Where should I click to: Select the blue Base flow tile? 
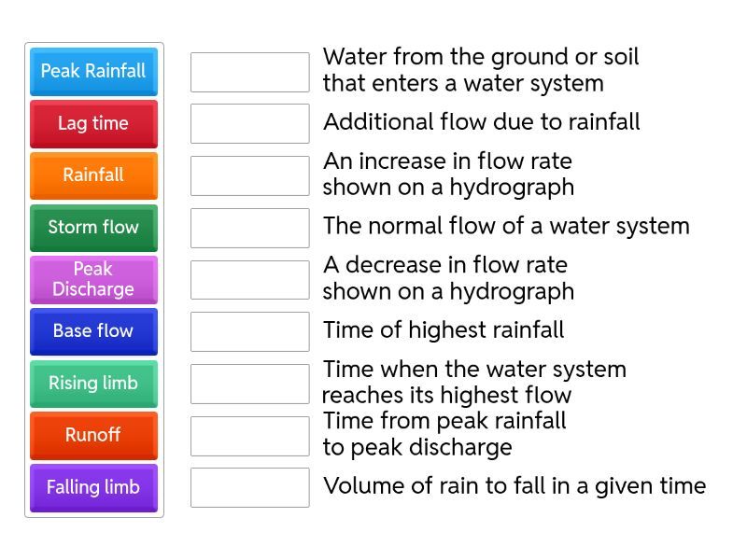point(93,331)
